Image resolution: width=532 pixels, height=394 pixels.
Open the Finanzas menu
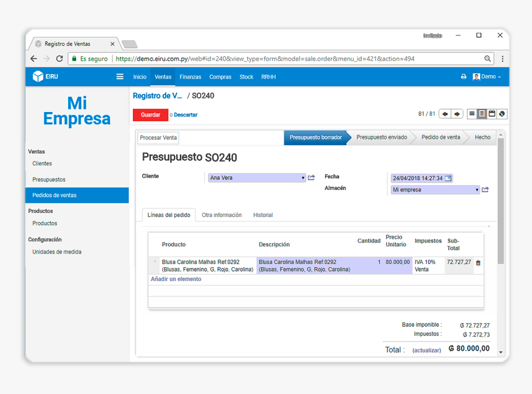(191, 77)
